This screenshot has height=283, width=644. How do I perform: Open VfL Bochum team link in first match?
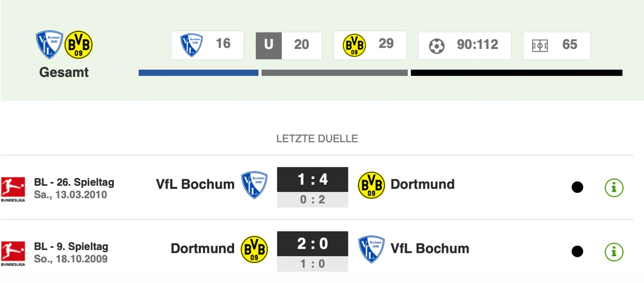[195, 184]
